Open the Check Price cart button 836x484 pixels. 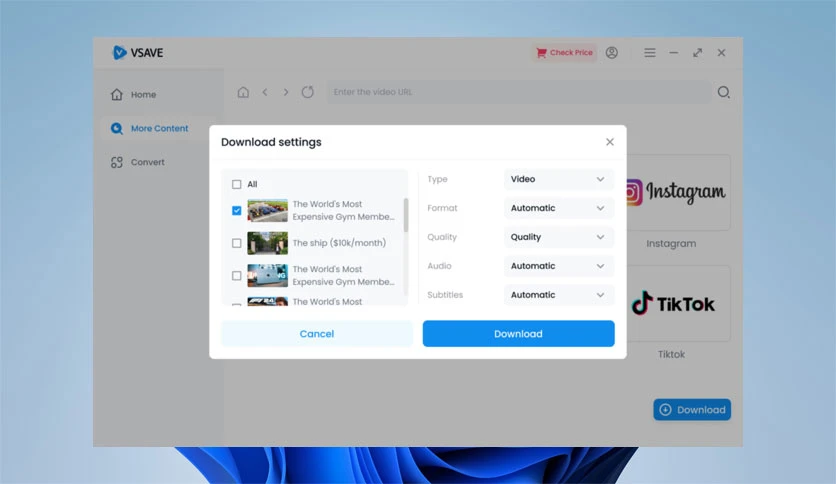(x=564, y=52)
